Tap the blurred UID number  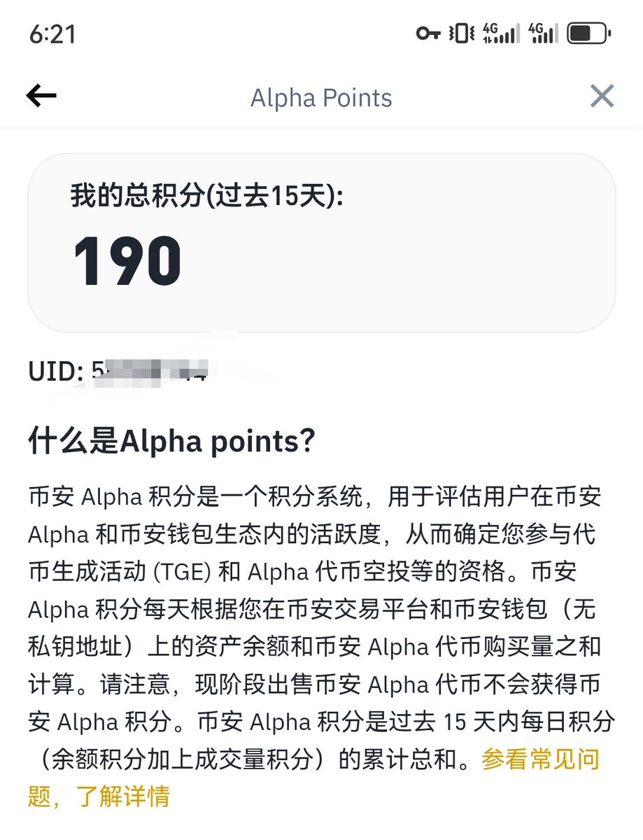click(150, 371)
